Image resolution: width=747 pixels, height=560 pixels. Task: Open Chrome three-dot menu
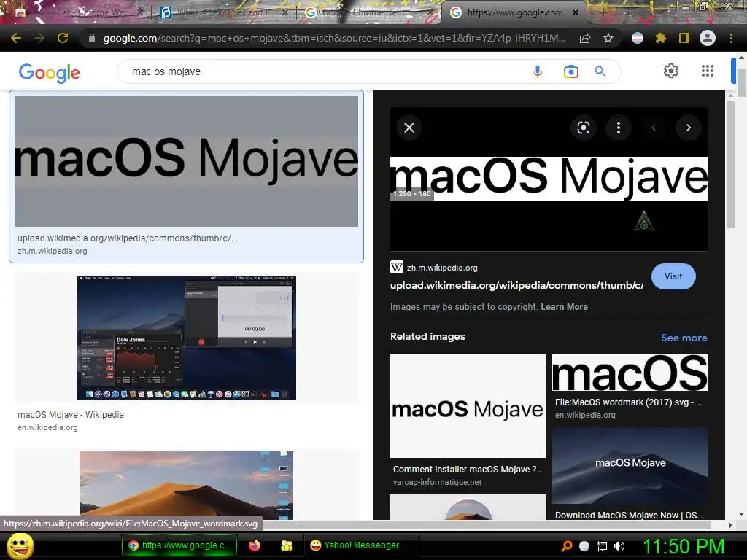coord(731,38)
